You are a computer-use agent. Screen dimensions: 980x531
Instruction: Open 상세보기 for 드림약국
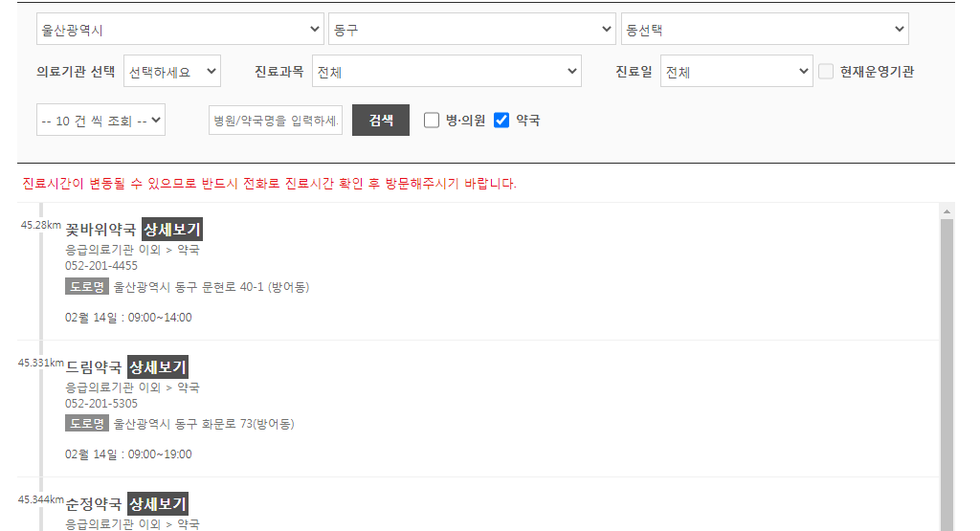click(158, 366)
